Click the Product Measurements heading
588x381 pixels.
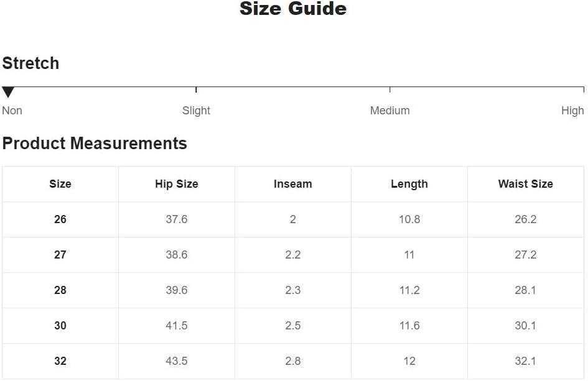click(95, 143)
